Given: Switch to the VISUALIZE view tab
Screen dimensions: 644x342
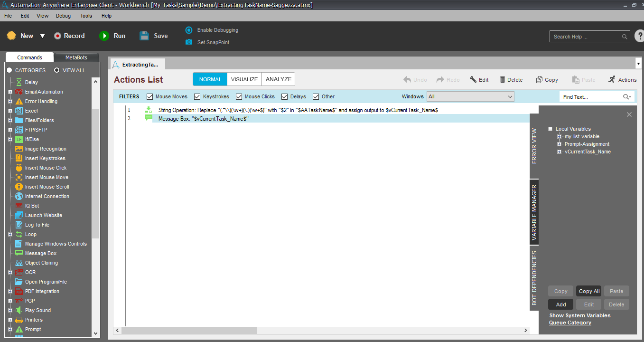Looking at the screenshot, I should click(x=244, y=79).
